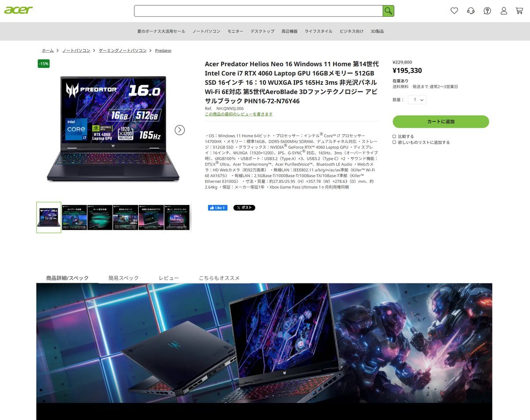Focus the search input field
The width and height of the screenshot is (530, 420).
pyautogui.click(x=258, y=11)
